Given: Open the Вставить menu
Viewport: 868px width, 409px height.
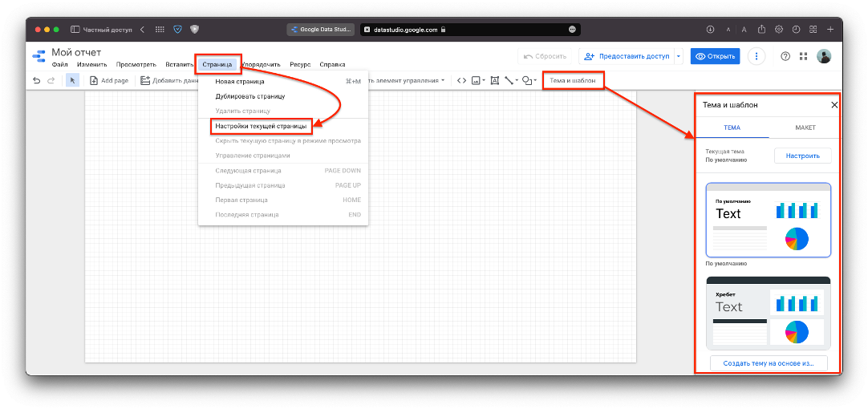Looking at the screenshot, I should tap(180, 65).
